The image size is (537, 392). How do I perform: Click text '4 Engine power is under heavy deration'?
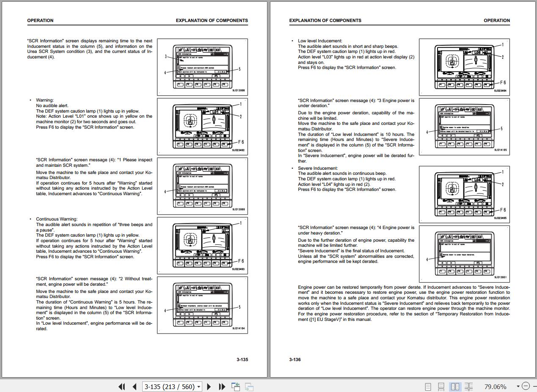[356, 230]
